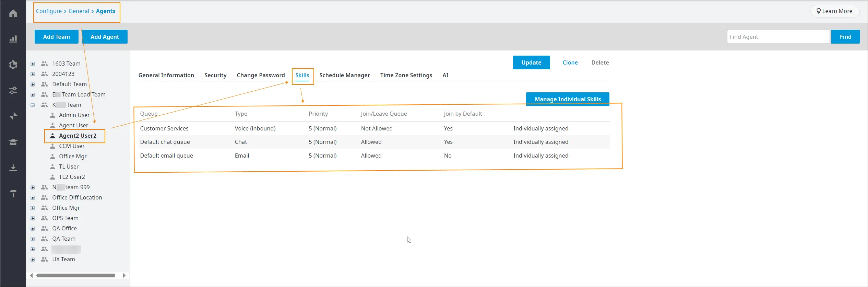Click the paint roller icon in sidebar

pos(13,194)
